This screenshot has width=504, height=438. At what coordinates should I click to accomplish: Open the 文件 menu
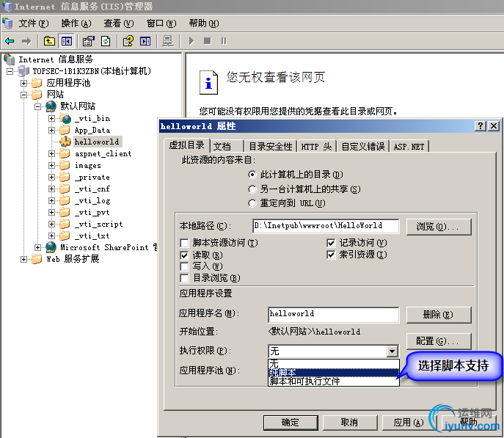pos(34,23)
